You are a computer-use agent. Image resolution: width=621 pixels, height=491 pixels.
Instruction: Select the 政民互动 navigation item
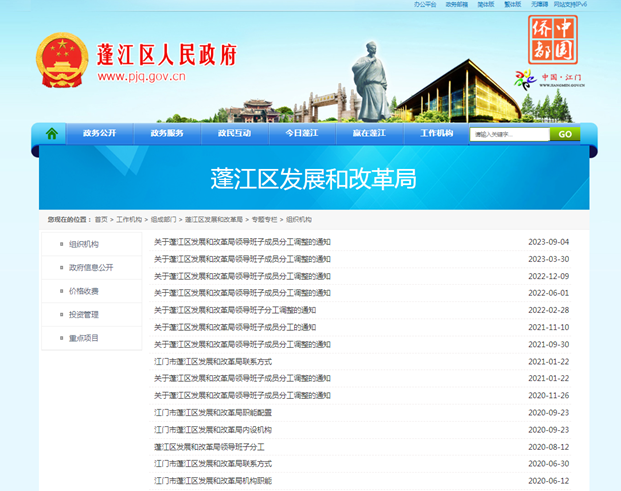234,133
